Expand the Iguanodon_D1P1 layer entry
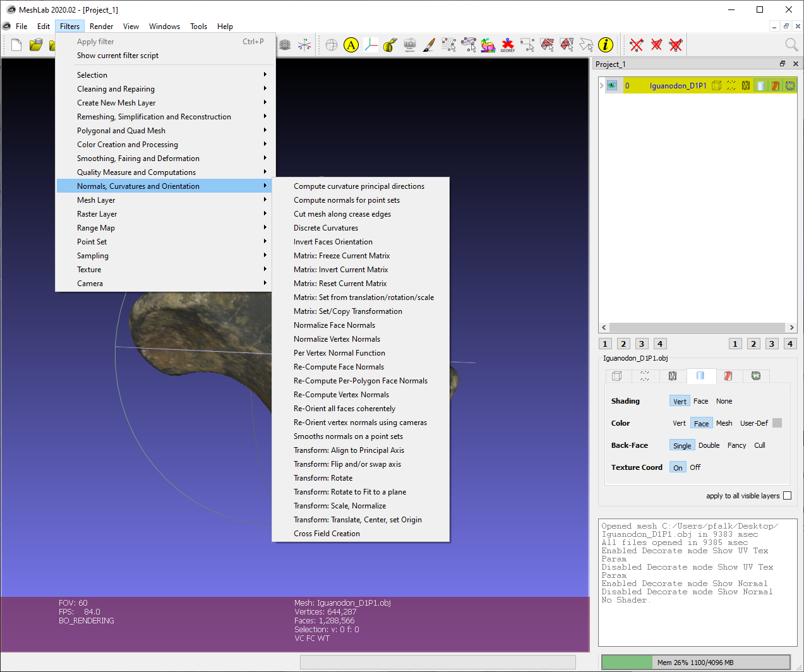The image size is (804, 672). [x=601, y=85]
